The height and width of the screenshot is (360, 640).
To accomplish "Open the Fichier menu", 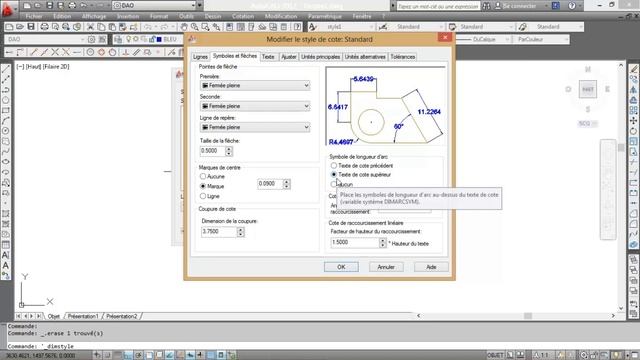I will [34, 16].
